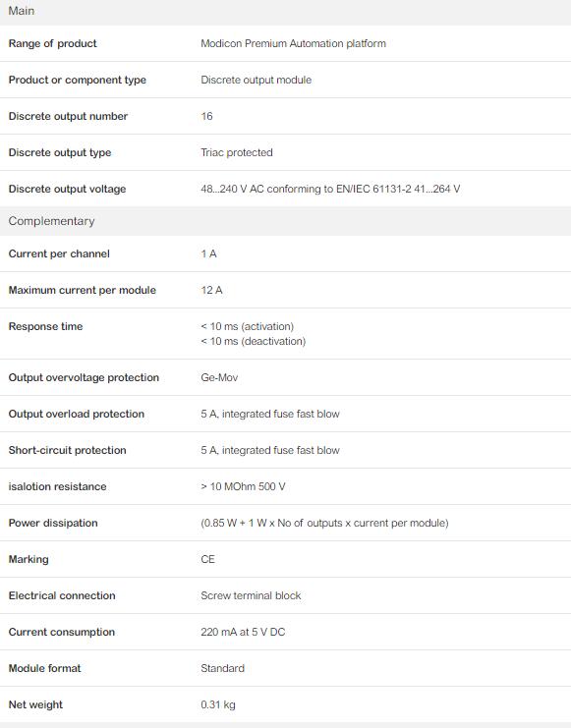Click Discrete output module value text
Viewport: 571px width, 728px height.
click(x=256, y=80)
